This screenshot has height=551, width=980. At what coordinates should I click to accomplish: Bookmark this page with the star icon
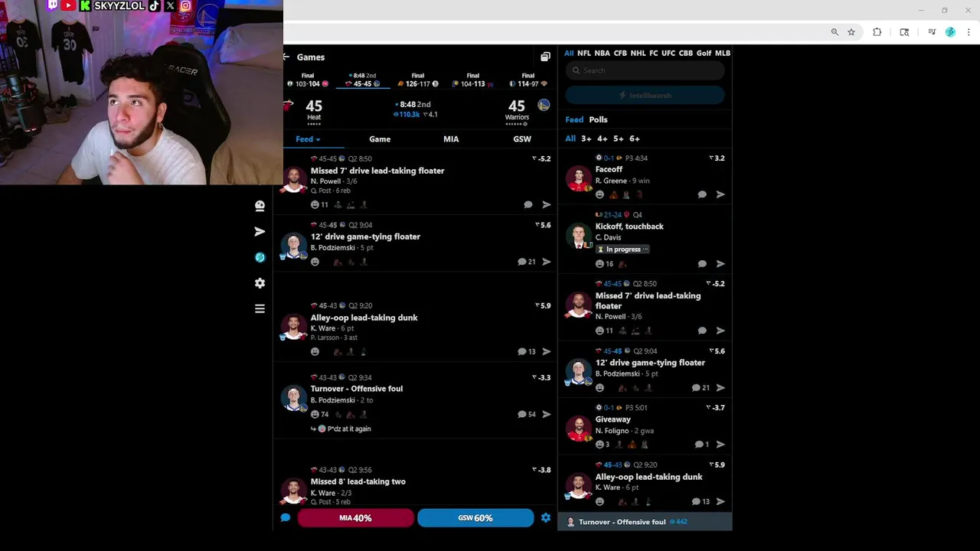[x=851, y=32]
